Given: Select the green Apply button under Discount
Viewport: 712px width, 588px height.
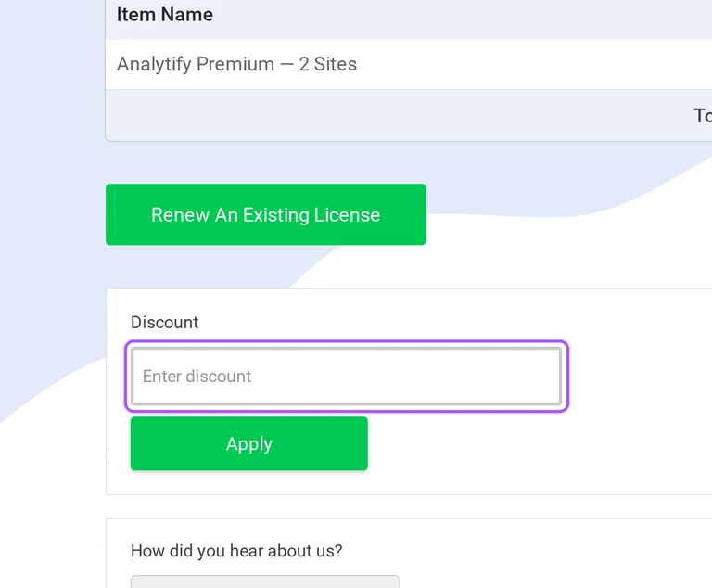Looking at the screenshot, I should click(248, 443).
